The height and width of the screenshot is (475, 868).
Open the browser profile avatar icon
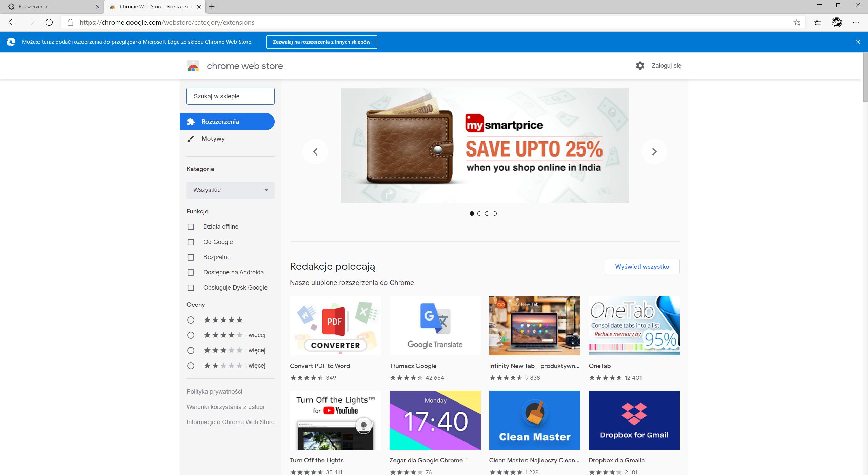point(837,22)
